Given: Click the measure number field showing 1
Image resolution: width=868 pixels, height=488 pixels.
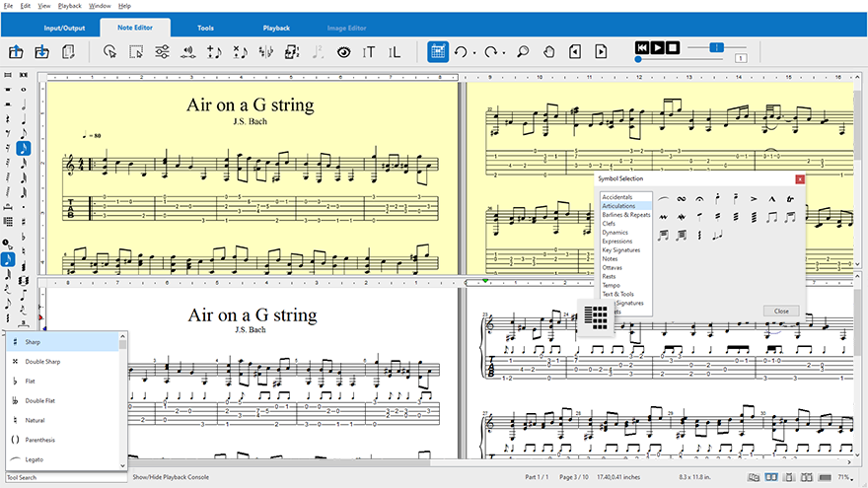Looking at the screenshot, I should tap(741, 58).
